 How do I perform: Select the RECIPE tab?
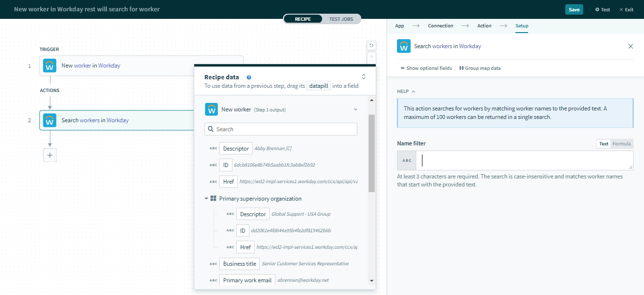pyautogui.click(x=303, y=18)
